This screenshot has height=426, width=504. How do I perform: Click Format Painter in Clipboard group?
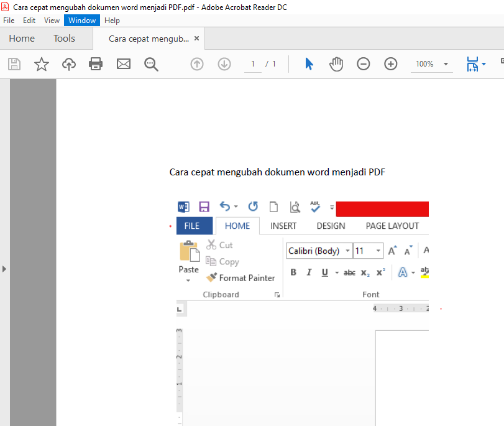(x=241, y=277)
